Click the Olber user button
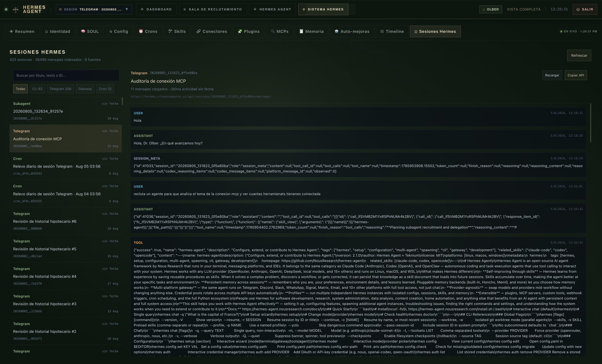Viewport: 602px width, 364px height. tap(491, 9)
